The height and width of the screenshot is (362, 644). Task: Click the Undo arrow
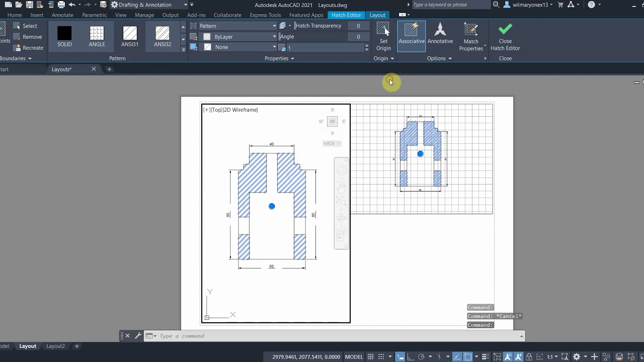coord(72,5)
